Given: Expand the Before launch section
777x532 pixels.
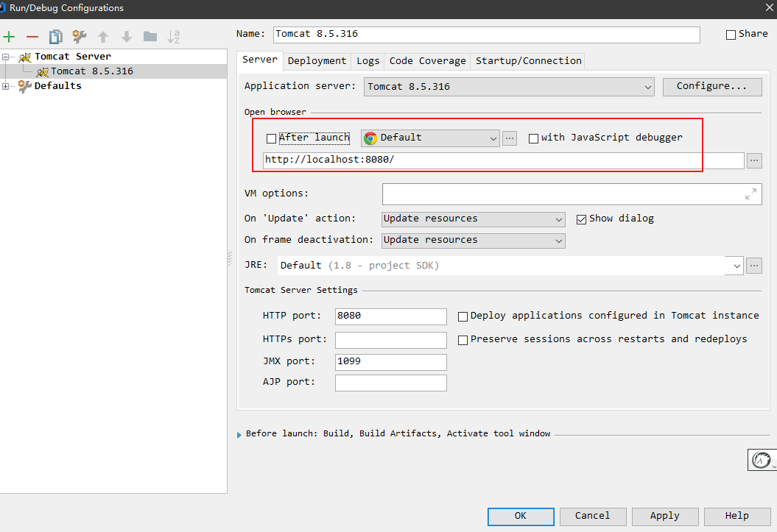Looking at the screenshot, I should point(239,434).
